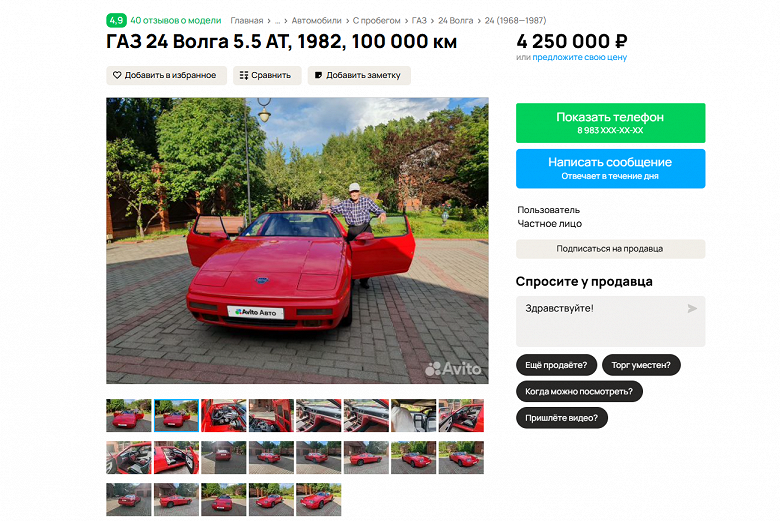Focus the Здравствуйте! message text field
This screenshot has height=521, width=780.
click(610, 321)
